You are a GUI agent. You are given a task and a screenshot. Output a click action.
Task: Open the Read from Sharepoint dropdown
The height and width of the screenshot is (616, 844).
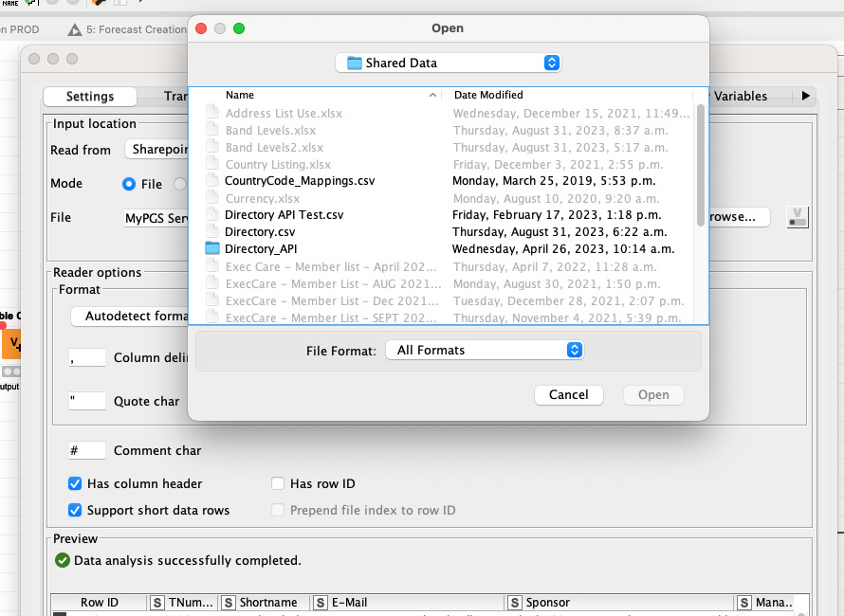click(x=156, y=149)
